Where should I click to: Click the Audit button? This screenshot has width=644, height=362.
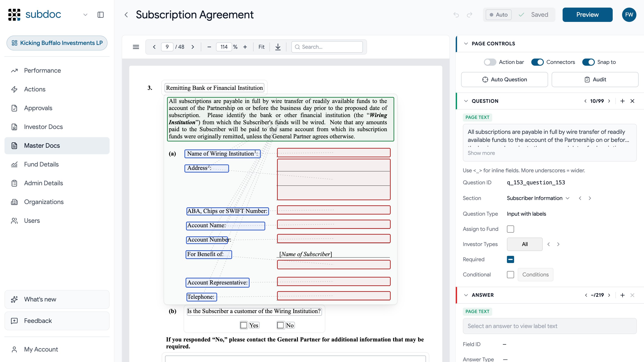pyautogui.click(x=595, y=80)
